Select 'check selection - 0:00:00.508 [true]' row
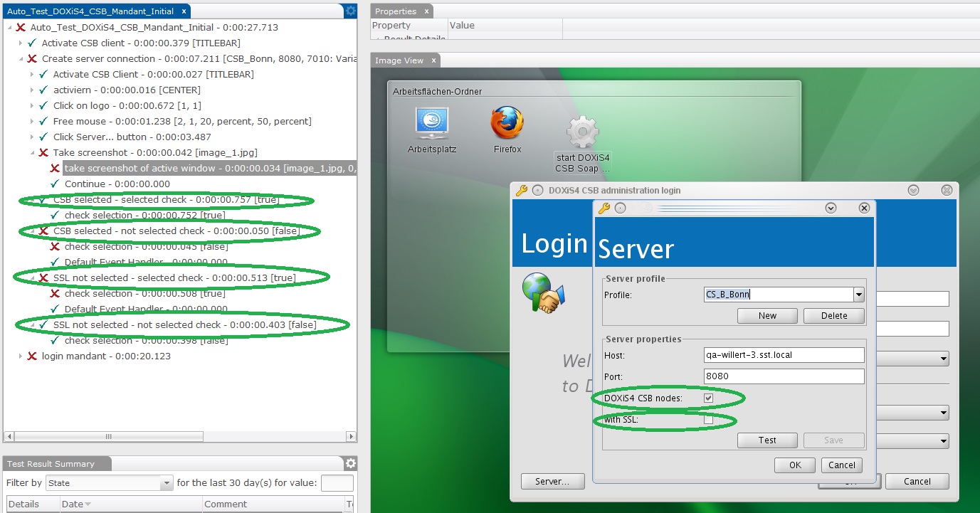980x513 pixels. click(144, 293)
